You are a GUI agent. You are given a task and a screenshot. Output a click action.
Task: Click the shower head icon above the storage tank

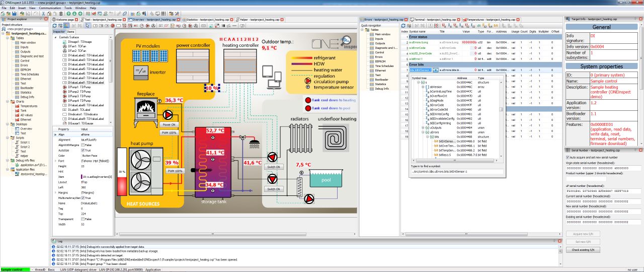pos(255,144)
